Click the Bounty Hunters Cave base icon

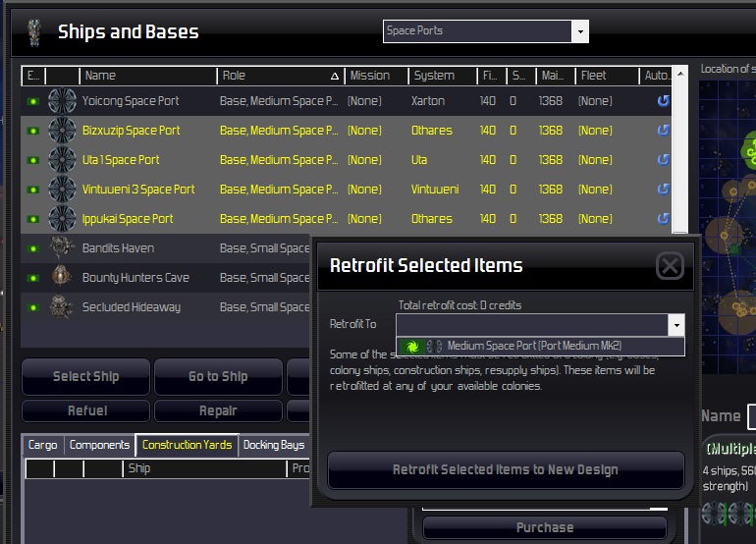coord(61,277)
